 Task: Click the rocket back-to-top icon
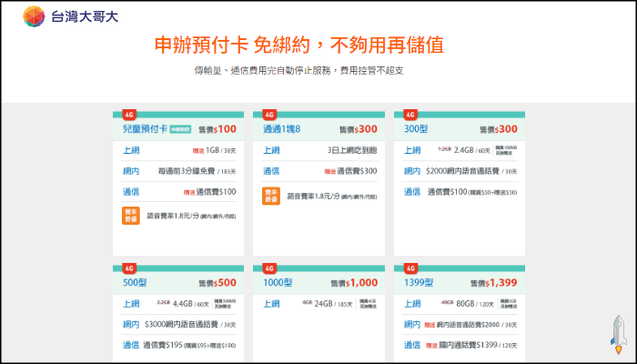pyautogui.click(x=618, y=334)
